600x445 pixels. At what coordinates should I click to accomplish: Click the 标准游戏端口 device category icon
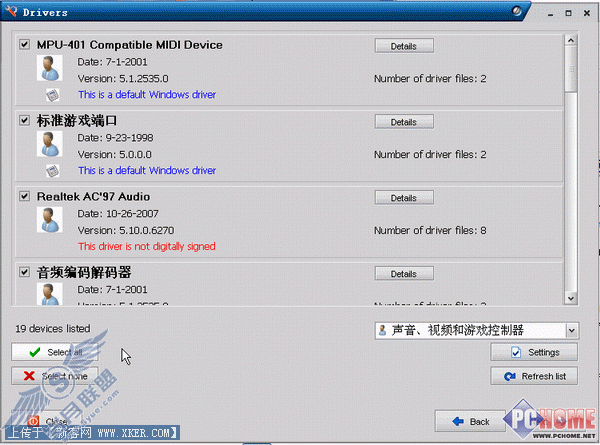pyautogui.click(x=50, y=144)
